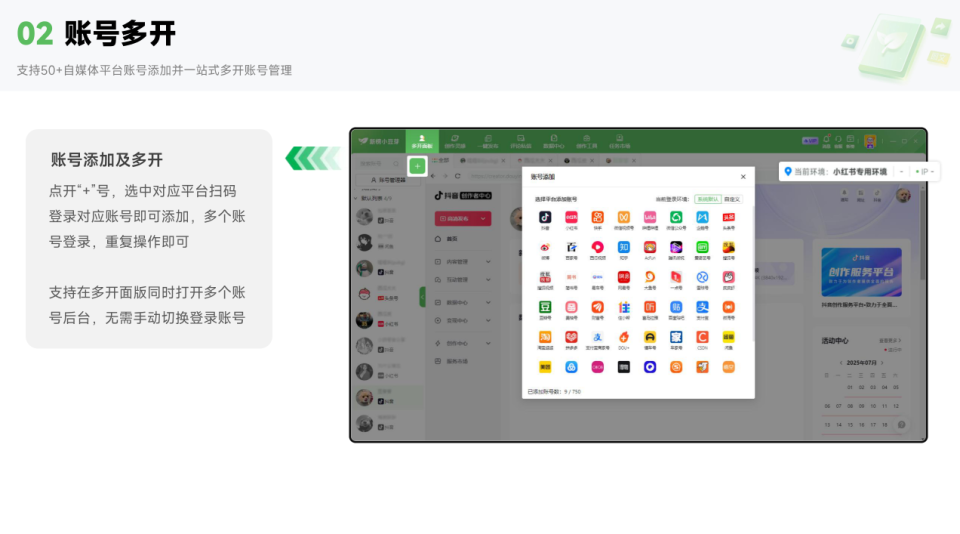Expand the 创作中心 sidebar section
960x534 pixels.
(x=463, y=344)
